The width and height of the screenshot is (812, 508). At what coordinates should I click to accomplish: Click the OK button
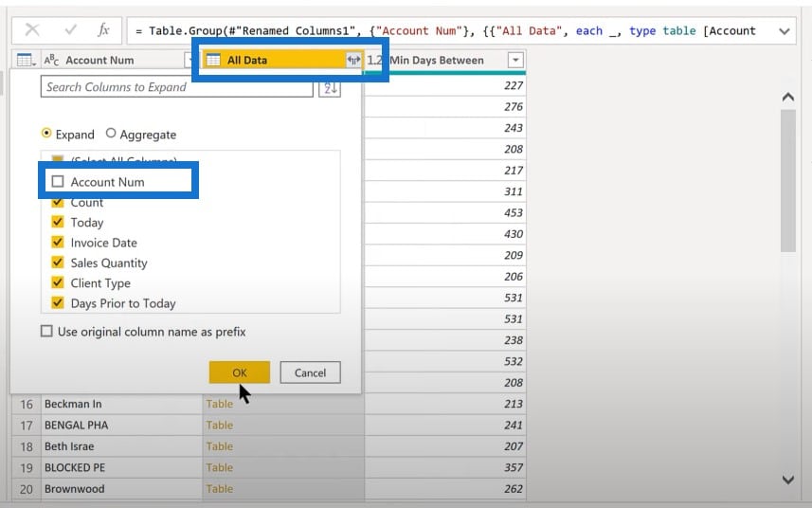pyautogui.click(x=240, y=372)
